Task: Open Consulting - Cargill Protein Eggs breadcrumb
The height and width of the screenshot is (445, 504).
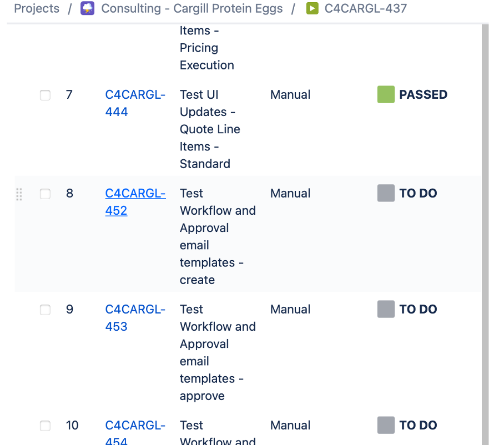Action: click(x=191, y=8)
